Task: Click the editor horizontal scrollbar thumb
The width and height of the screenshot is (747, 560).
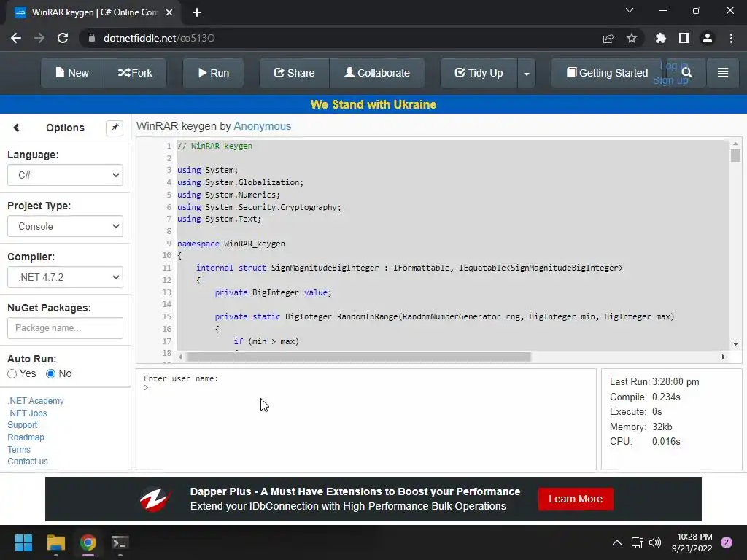Action: click(x=359, y=357)
